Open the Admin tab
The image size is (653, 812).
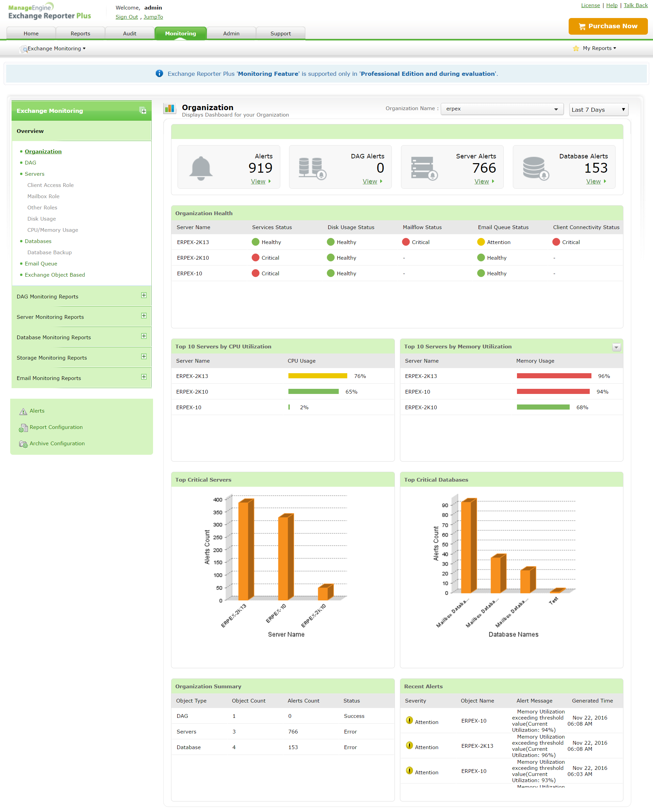point(231,34)
